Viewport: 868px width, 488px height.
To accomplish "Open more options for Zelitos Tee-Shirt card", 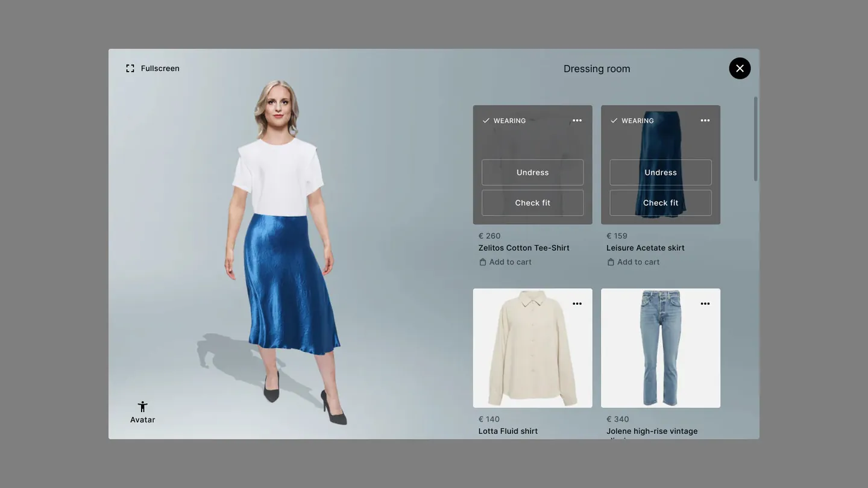I will tap(577, 120).
